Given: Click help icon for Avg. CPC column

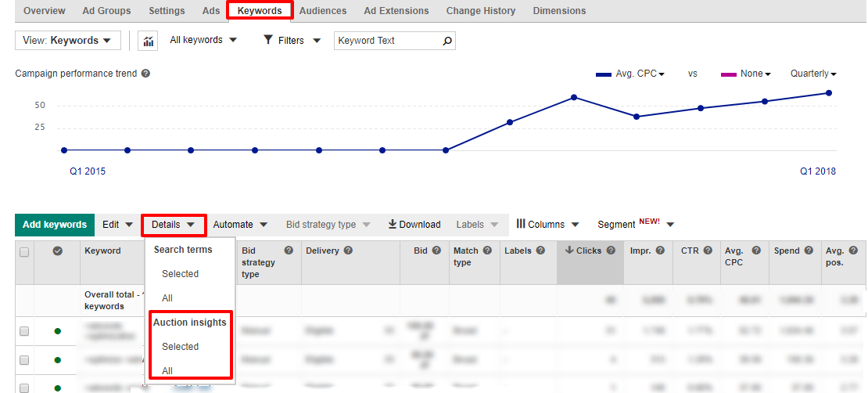Looking at the screenshot, I should tap(757, 251).
